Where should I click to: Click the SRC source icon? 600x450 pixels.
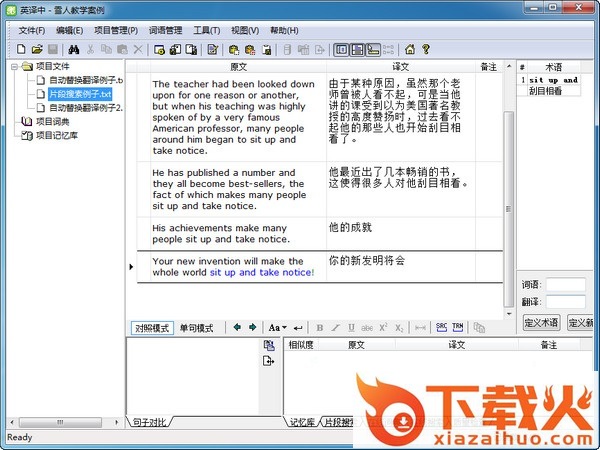[x=442, y=327]
